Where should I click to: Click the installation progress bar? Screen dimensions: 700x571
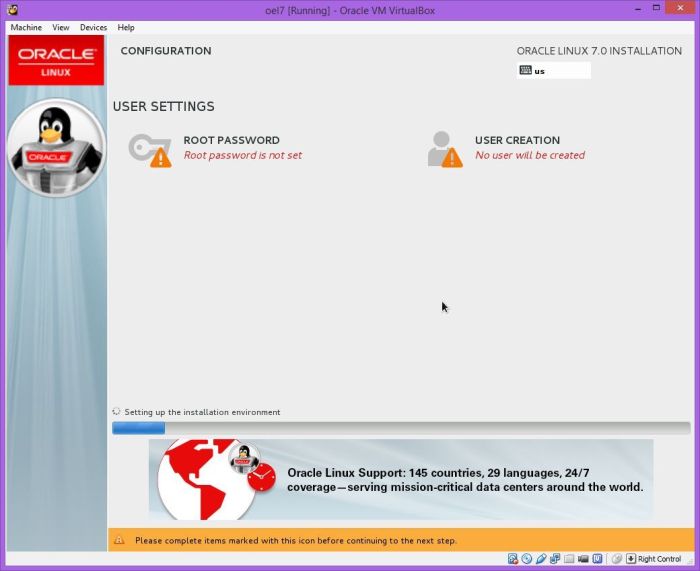point(400,428)
